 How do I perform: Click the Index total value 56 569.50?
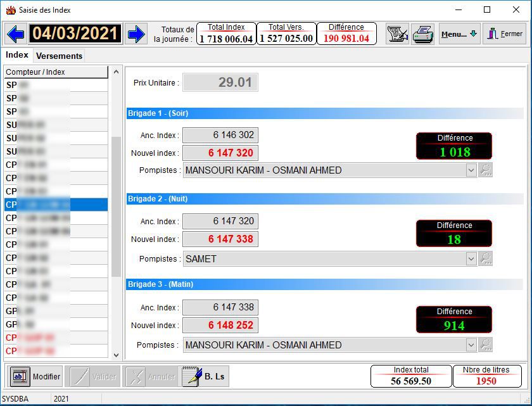[411, 381]
